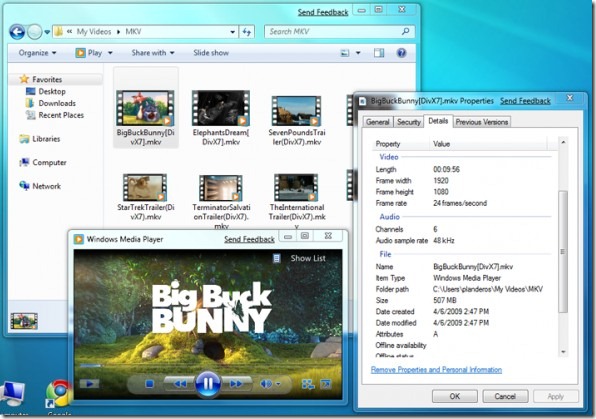Open the recent locations dropdown arrow
Image resolution: width=596 pixels, height=419 pixels.
pyautogui.click(x=47, y=32)
